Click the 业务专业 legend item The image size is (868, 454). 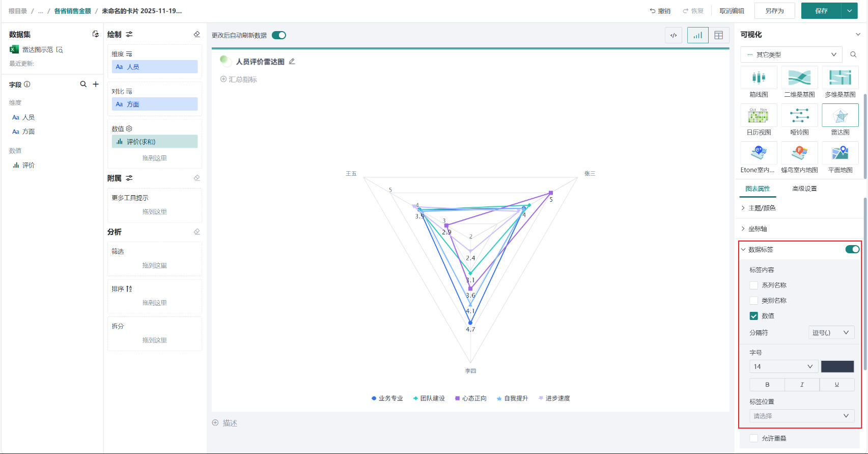coord(387,398)
